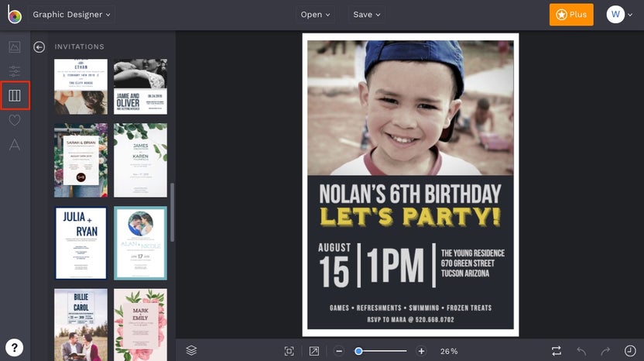This screenshot has width=644, height=361.
Task: Zoom in with the plus icon
Action: pos(421,351)
